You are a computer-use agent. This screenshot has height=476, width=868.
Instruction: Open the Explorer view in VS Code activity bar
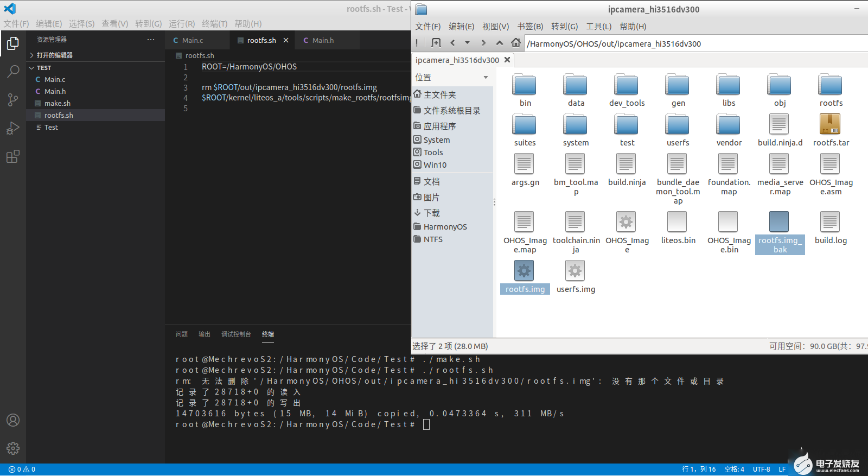(x=13, y=43)
